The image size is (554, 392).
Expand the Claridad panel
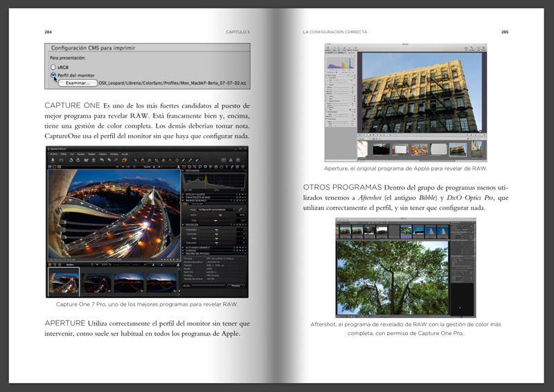(x=183, y=251)
